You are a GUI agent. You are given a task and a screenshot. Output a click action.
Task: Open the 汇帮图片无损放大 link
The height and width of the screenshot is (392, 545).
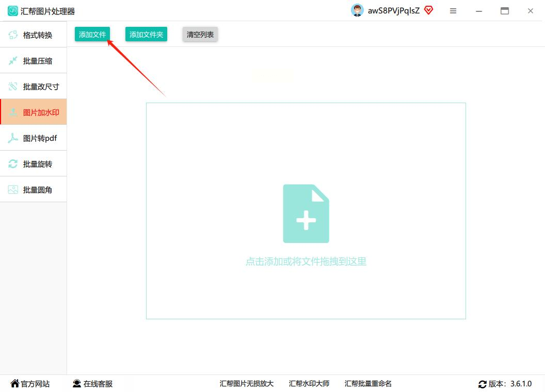pos(246,384)
